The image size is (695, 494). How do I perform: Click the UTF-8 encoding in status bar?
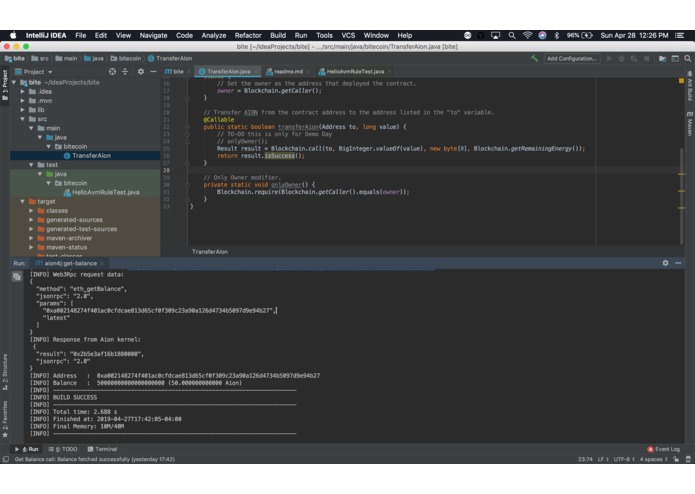[624, 459]
